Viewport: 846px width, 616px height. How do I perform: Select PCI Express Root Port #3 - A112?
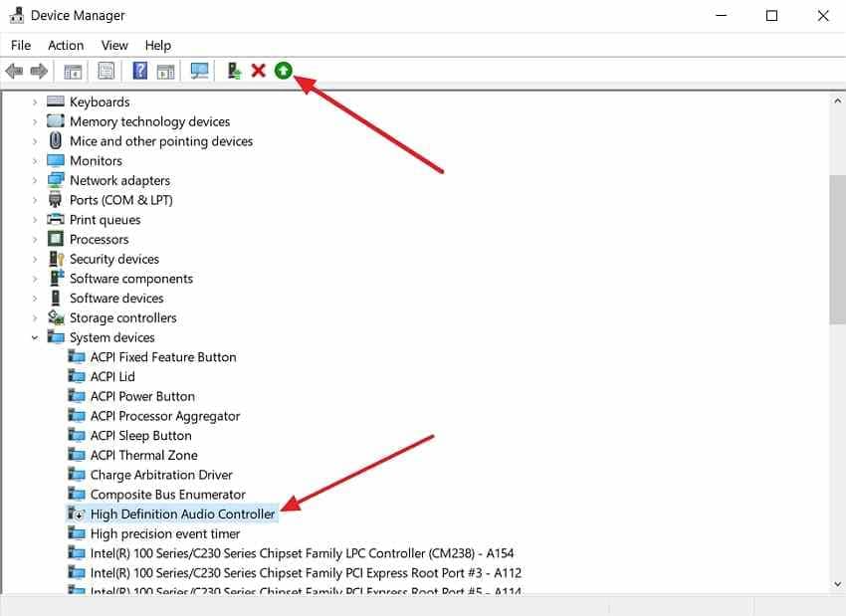point(306,573)
